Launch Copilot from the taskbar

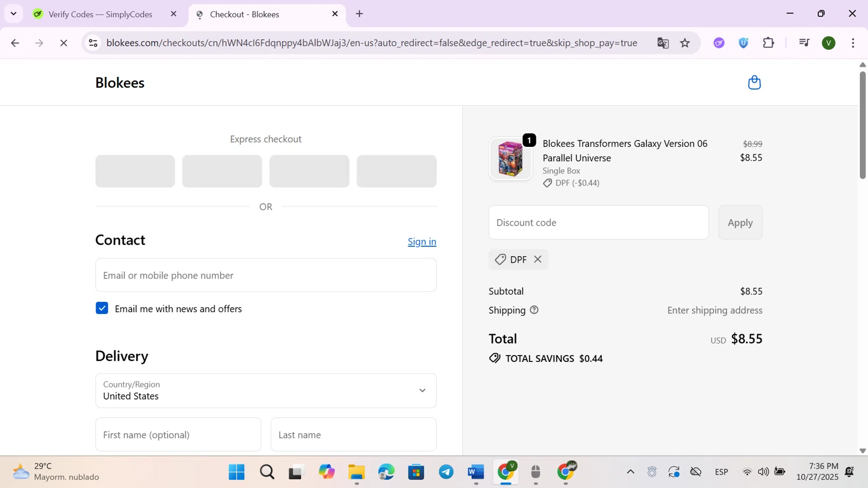point(327,472)
